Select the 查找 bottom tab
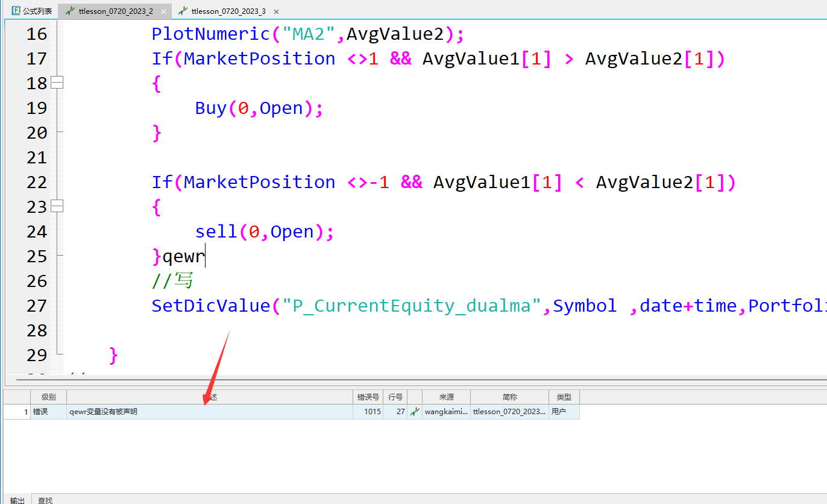 pos(45,500)
